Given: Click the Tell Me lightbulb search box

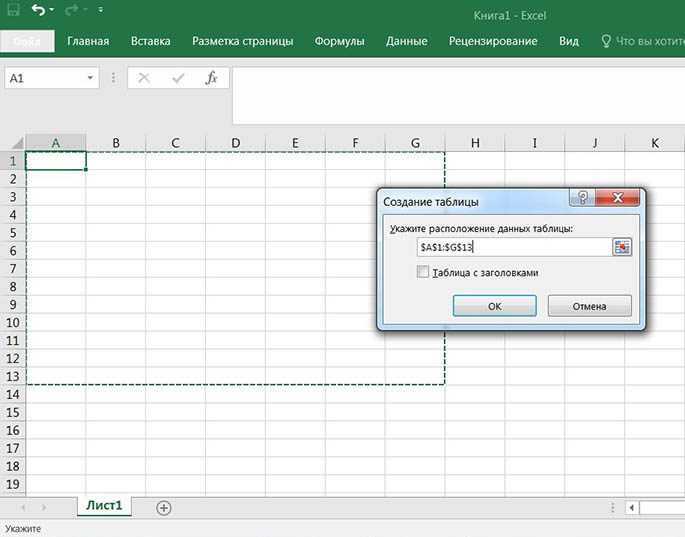Looking at the screenshot, I should (x=642, y=41).
